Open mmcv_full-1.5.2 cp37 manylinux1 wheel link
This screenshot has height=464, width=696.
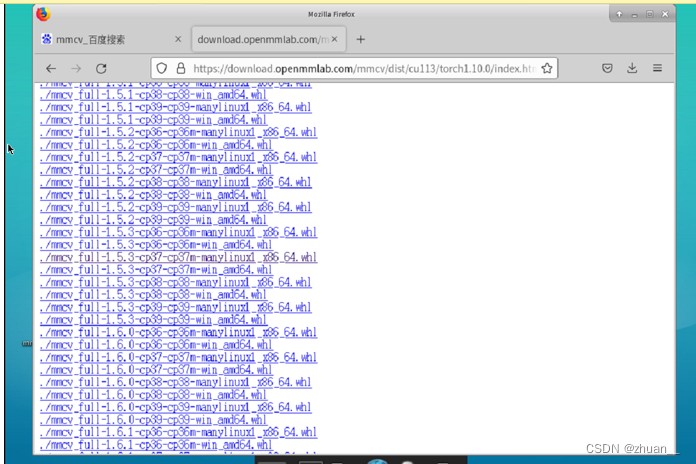click(x=178, y=157)
